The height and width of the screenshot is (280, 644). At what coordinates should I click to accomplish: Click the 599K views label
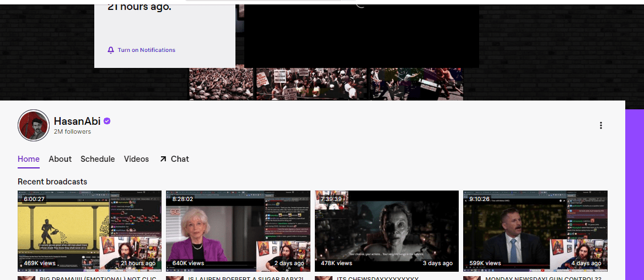pos(485,263)
